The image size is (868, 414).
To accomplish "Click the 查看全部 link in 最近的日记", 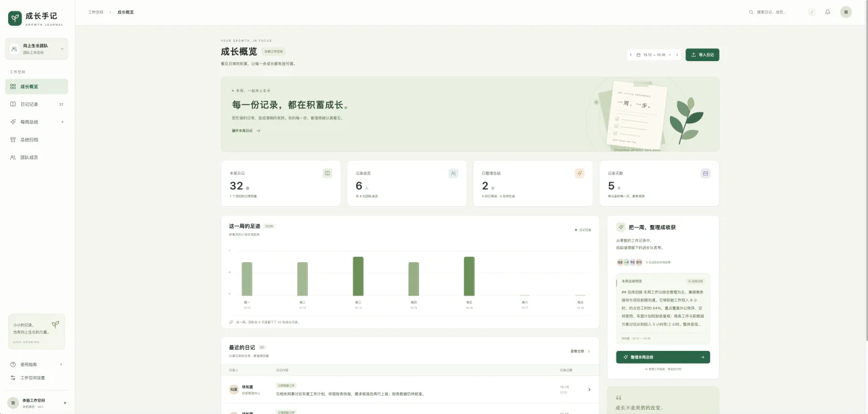I will [x=580, y=351].
